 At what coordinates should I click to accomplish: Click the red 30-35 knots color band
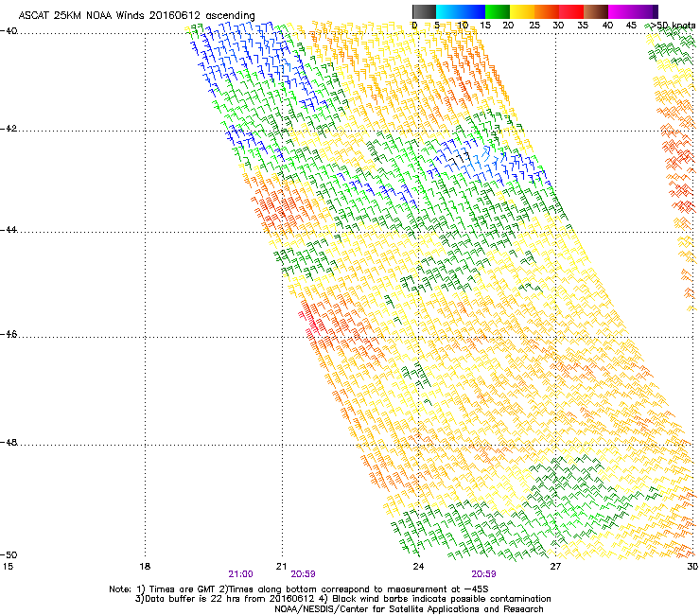coord(571,11)
